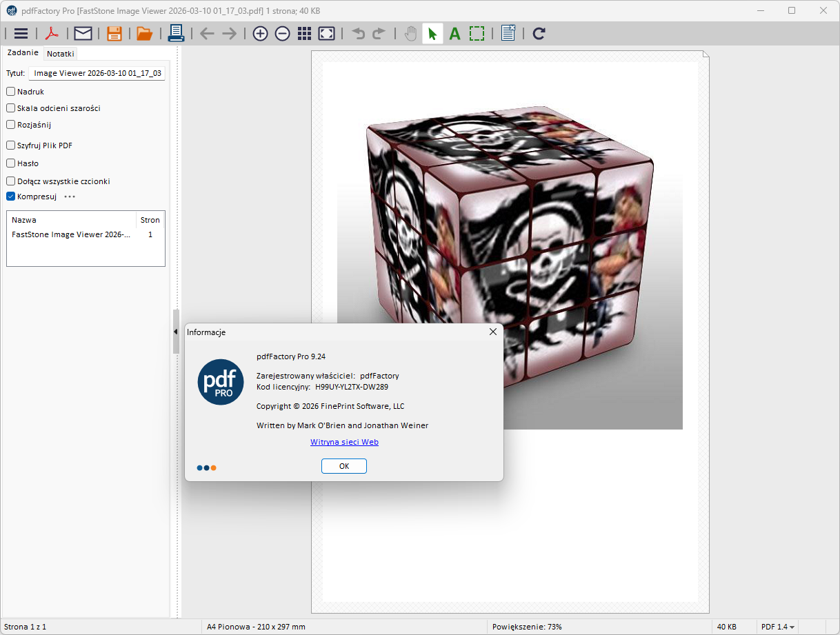This screenshot has width=840, height=635.
Task: Select the hand pan tool
Action: tap(411, 33)
